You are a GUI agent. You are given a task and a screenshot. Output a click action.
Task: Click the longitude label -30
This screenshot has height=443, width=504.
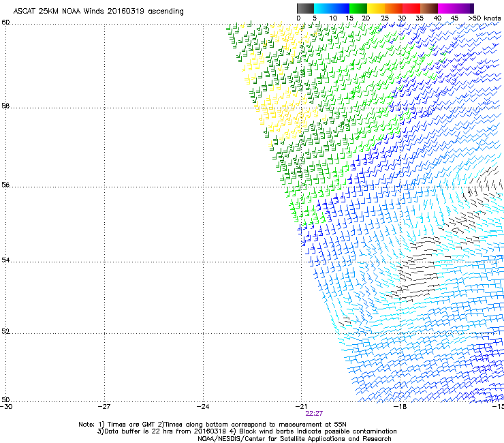coord(6,407)
